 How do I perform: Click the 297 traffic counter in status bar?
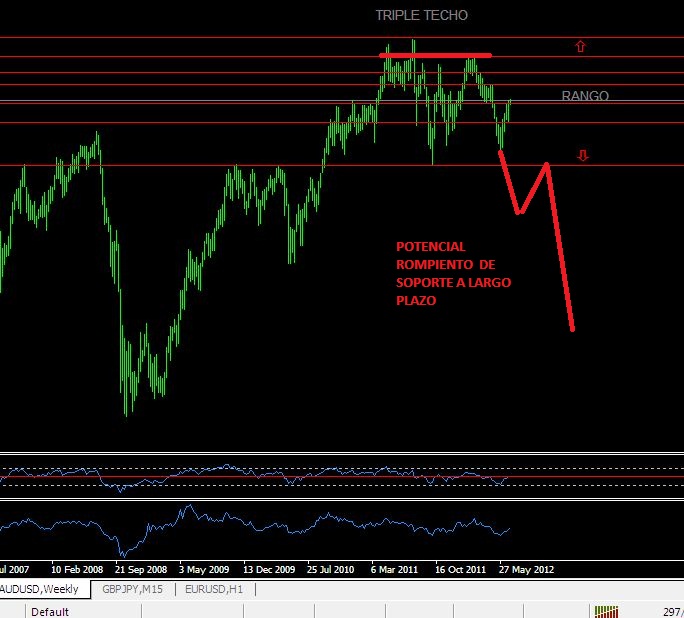pos(671,611)
